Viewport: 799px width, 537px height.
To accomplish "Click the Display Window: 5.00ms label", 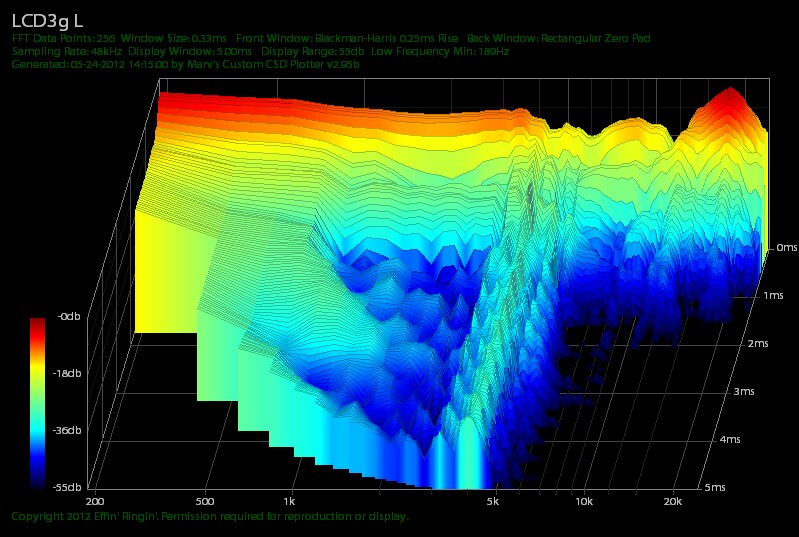I will [x=190, y=51].
